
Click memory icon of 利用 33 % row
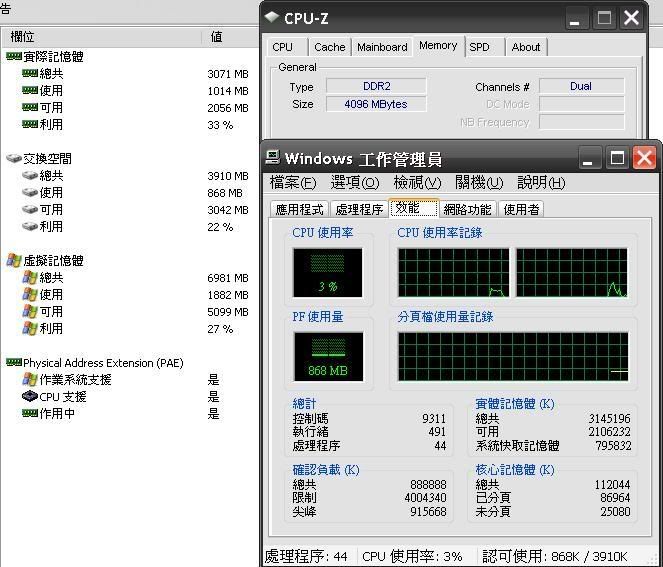point(30,124)
